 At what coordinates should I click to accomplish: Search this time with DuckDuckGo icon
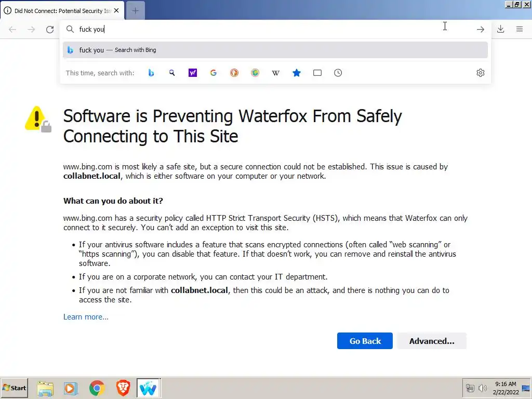click(x=234, y=73)
